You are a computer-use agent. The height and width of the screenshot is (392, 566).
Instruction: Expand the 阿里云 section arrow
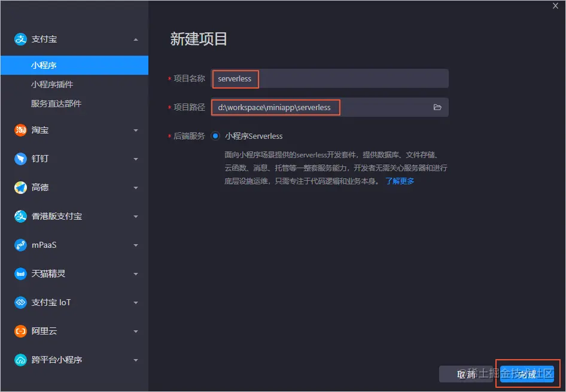(x=136, y=332)
